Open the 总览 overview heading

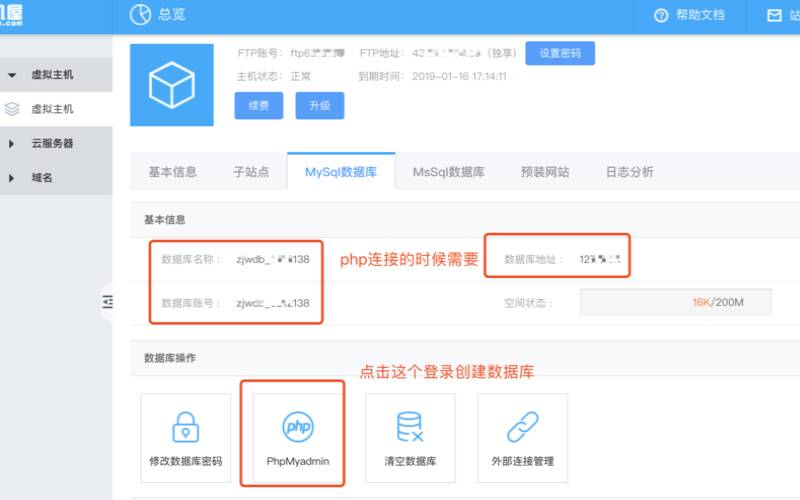pyautogui.click(x=172, y=14)
